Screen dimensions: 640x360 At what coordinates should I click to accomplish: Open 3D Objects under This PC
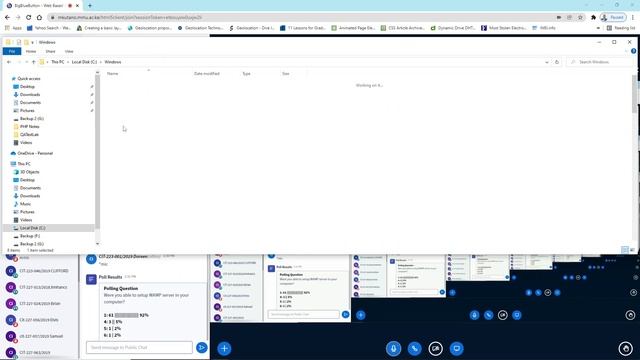pos(29,172)
